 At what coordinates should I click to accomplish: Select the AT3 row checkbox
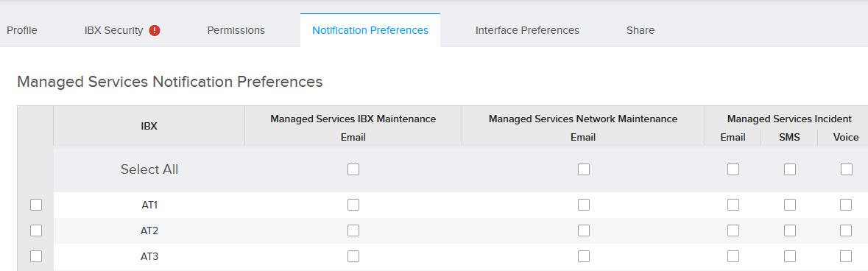pyautogui.click(x=36, y=256)
